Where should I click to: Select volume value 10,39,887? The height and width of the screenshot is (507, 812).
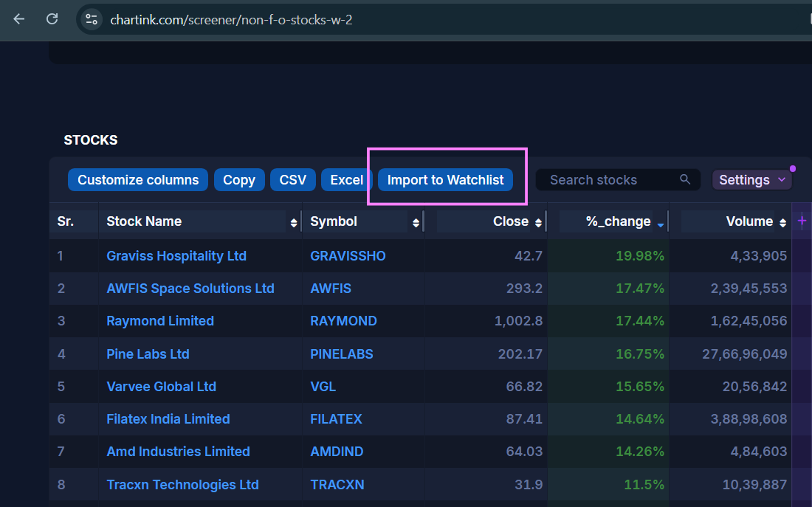coord(754,485)
